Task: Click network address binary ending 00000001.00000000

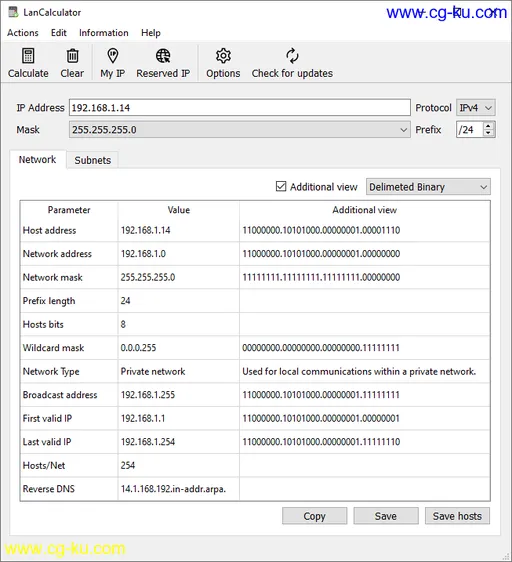Action: (365, 254)
